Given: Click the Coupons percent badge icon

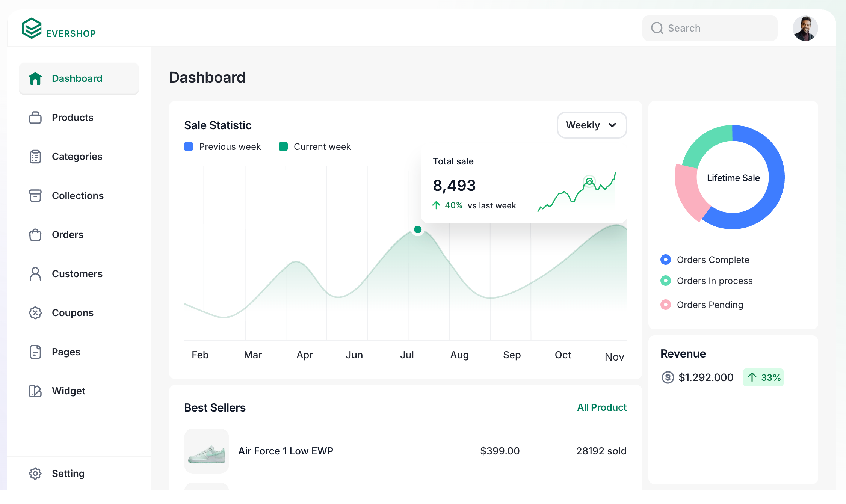Looking at the screenshot, I should pos(35,313).
